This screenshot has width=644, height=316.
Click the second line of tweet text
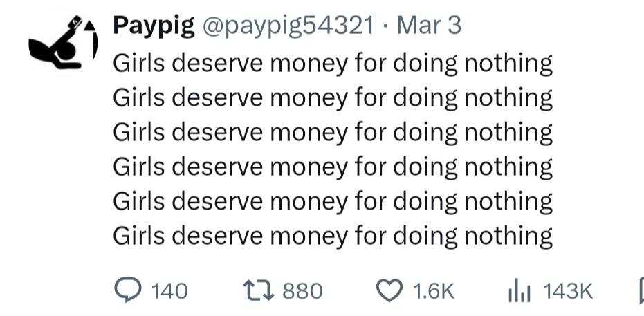tap(332, 98)
